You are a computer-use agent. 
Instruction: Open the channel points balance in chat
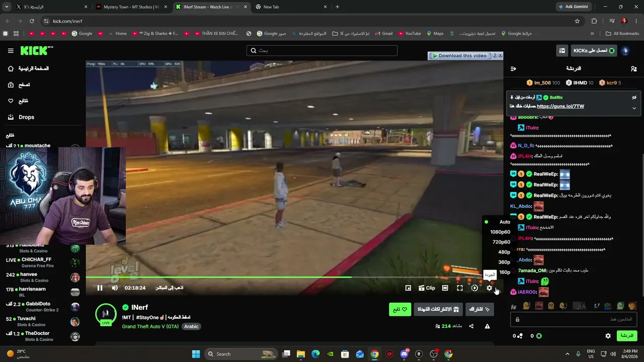[518, 336]
